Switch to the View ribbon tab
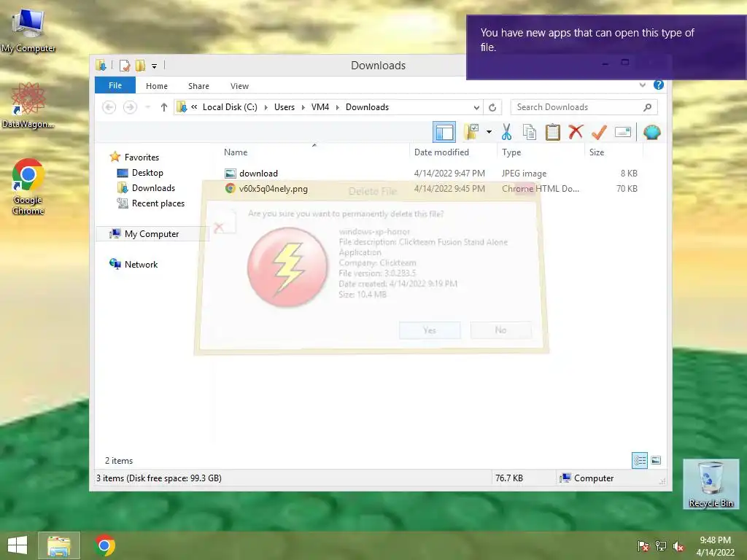747x560 pixels. 239,86
